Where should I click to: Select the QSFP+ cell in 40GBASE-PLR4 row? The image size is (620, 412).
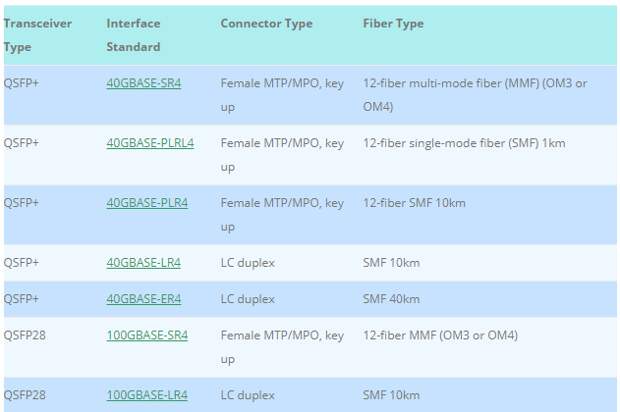pyautogui.click(x=21, y=203)
